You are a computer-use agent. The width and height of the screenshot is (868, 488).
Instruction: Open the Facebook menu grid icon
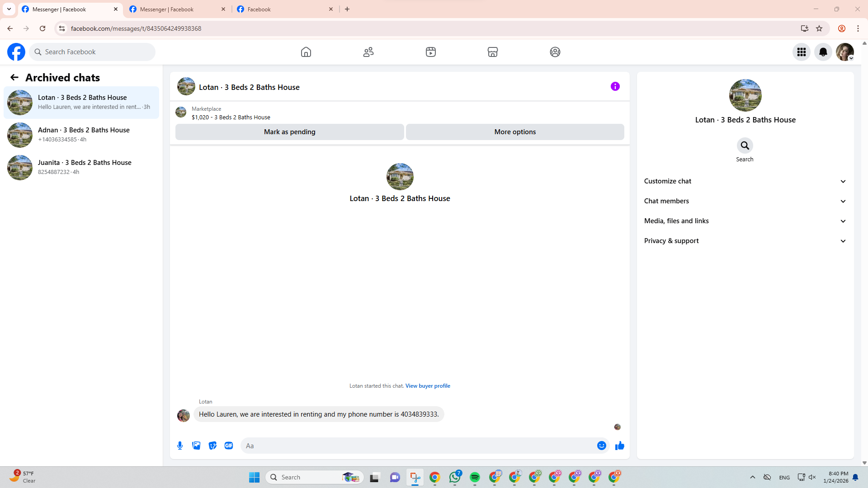(x=801, y=52)
